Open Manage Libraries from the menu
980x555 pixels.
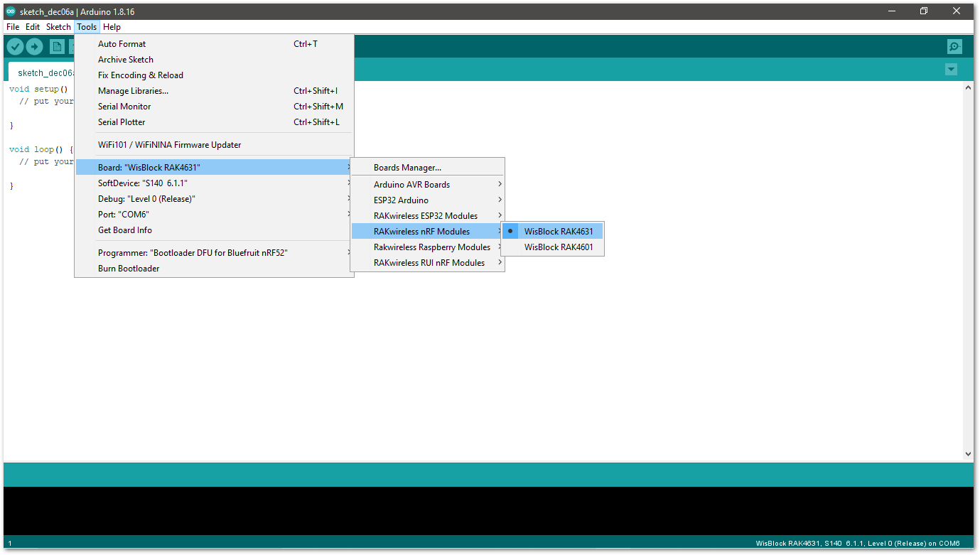pos(214,91)
